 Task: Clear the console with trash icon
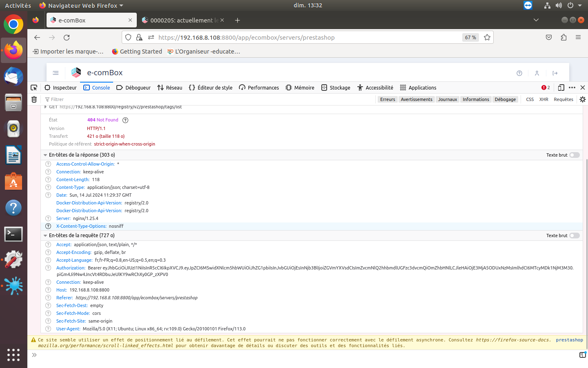(34, 99)
